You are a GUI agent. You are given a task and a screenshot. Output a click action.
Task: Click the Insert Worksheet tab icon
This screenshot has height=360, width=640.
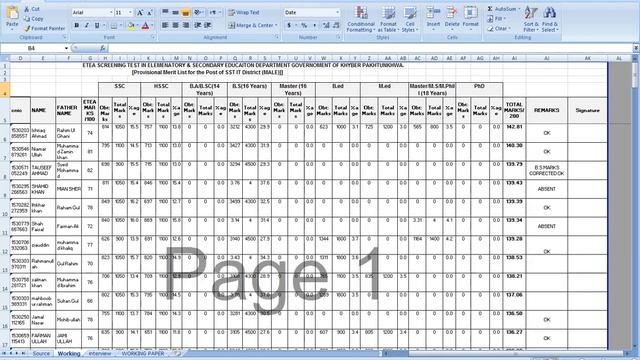177,353
